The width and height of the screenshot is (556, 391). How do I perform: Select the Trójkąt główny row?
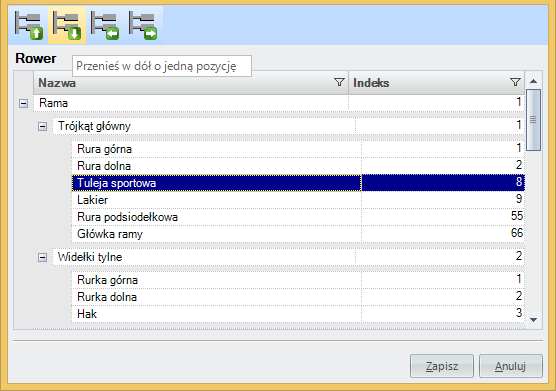click(288, 126)
